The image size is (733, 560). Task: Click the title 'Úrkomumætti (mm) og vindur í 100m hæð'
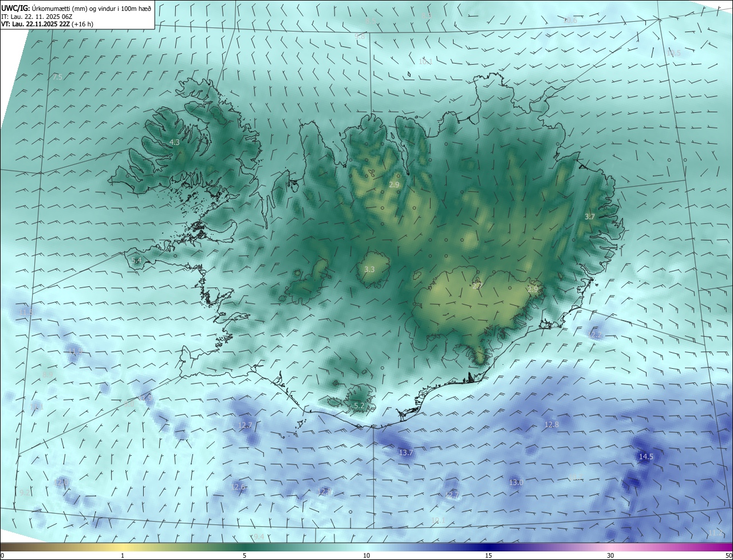91,8
